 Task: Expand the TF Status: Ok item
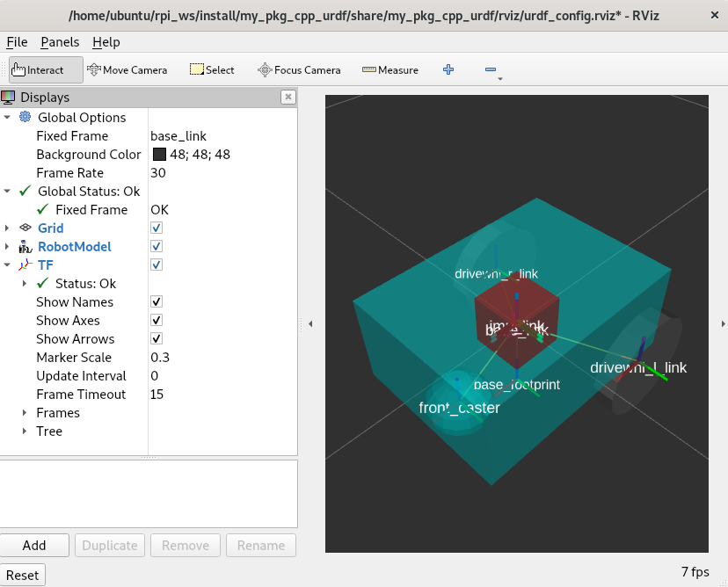pyautogui.click(x=24, y=283)
